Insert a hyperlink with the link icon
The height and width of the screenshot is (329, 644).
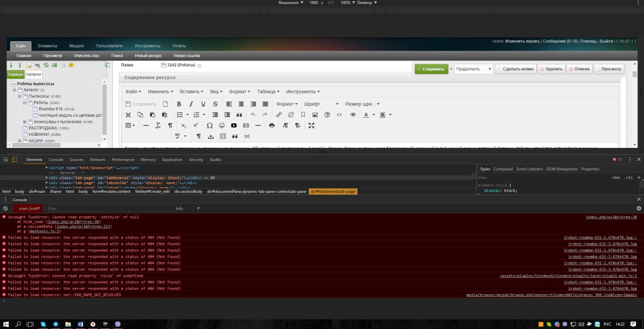point(279,115)
